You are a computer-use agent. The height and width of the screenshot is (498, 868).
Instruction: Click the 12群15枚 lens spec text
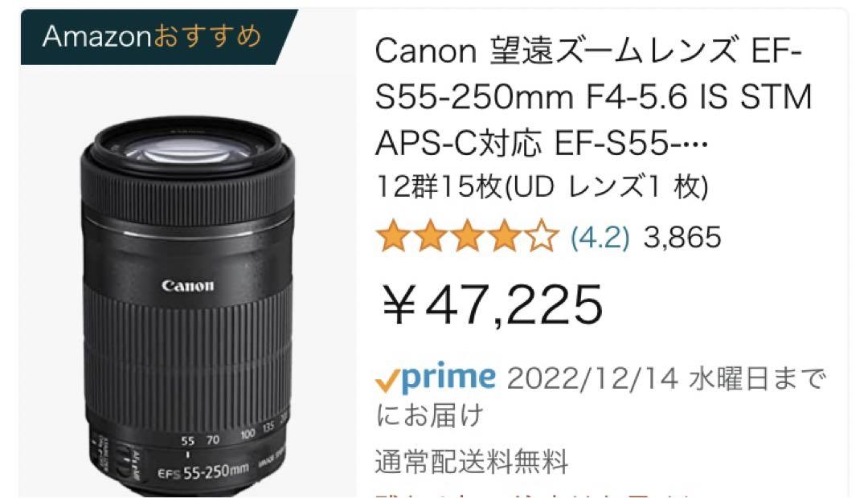point(542,186)
